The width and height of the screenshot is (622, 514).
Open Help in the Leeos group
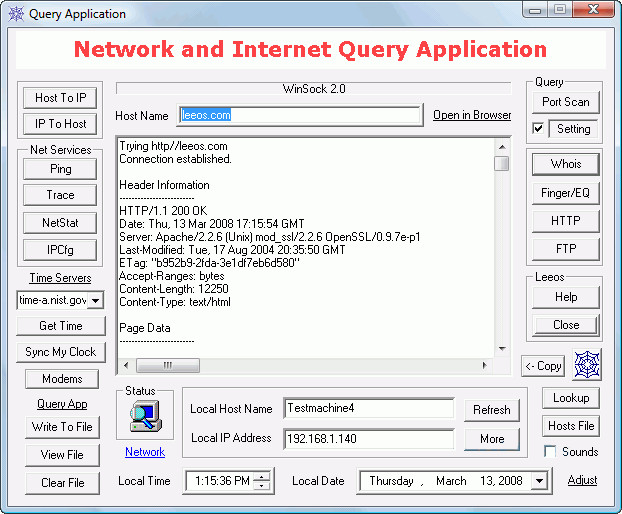pyautogui.click(x=566, y=297)
